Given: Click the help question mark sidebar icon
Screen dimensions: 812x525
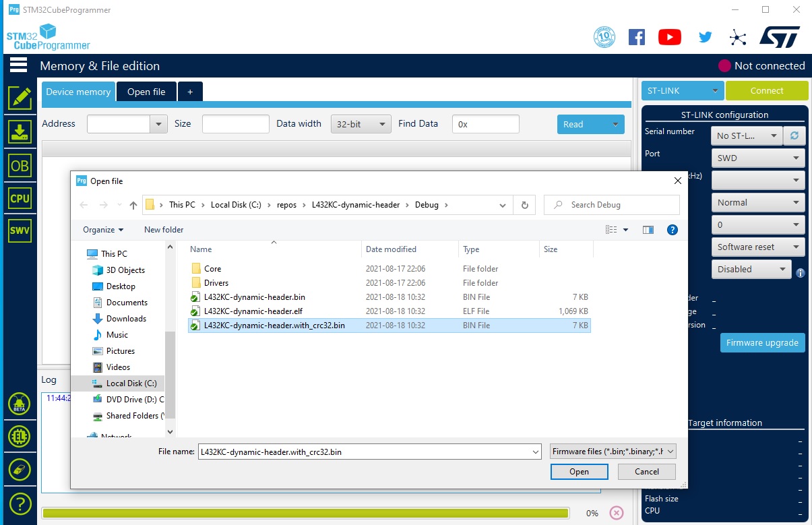Looking at the screenshot, I should (20, 503).
